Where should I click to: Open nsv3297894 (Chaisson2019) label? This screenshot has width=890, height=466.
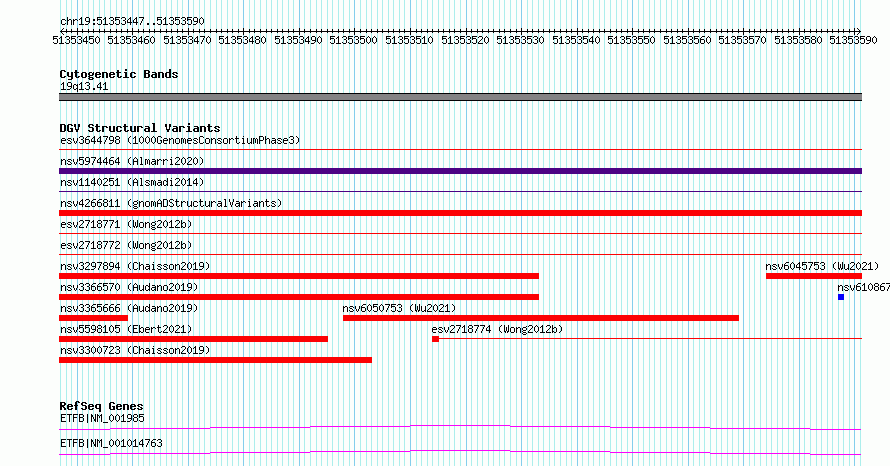coord(135,266)
